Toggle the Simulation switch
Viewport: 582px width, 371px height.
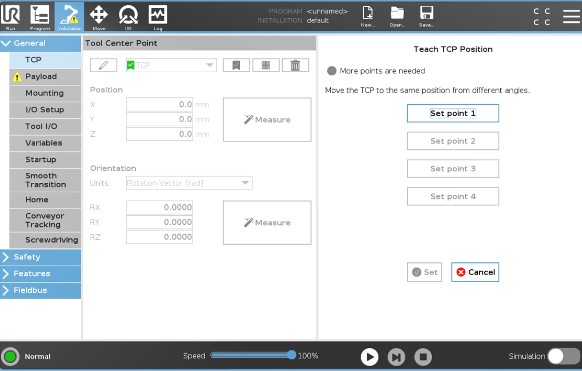click(564, 356)
